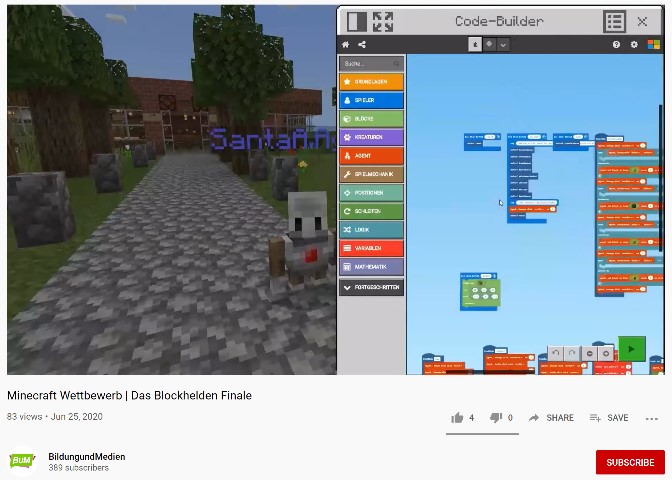Toggle the Code-Builder side panel layout icon
The width and height of the screenshot is (672, 480).
click(x=357, y=21)
